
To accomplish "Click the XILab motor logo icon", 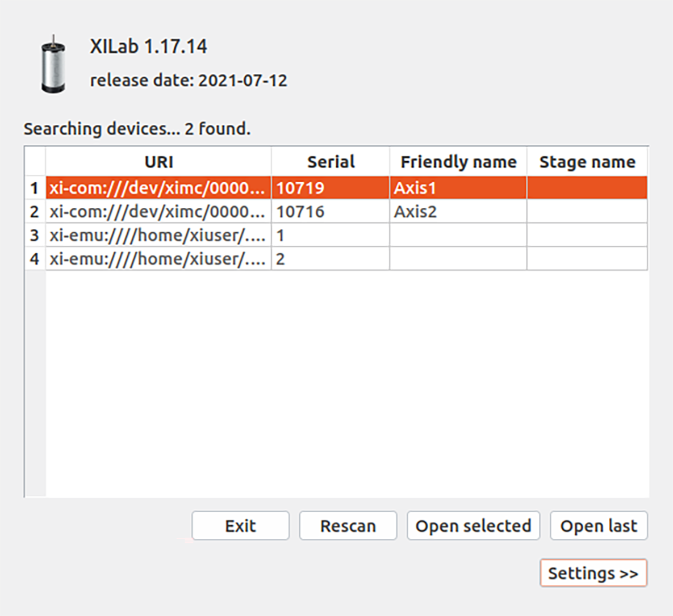I will [53, 64].
